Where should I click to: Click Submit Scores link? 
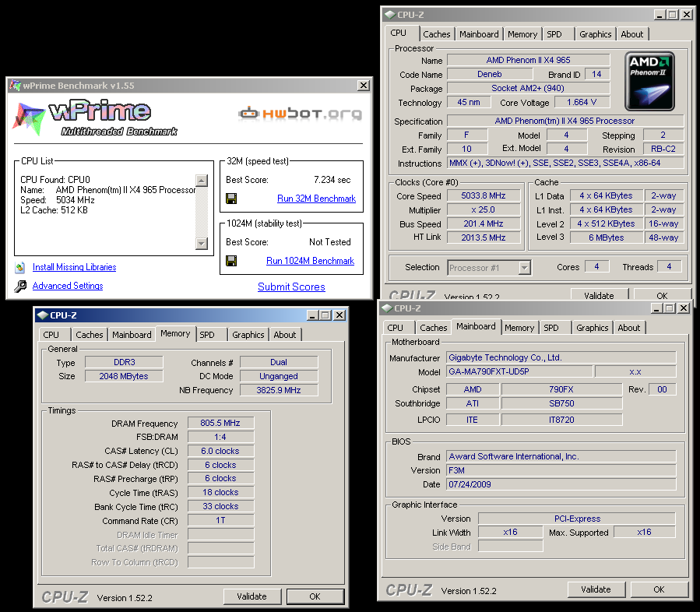pos(291,287)
